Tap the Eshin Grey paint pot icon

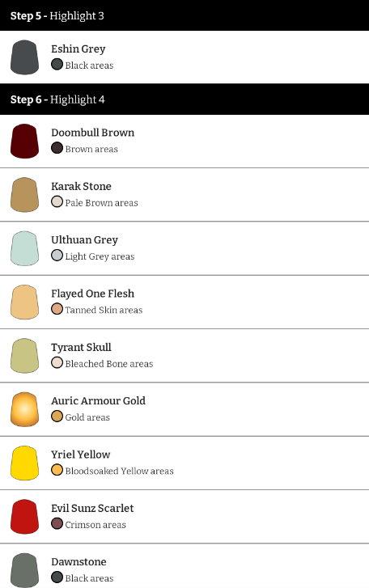coord(25,57)
